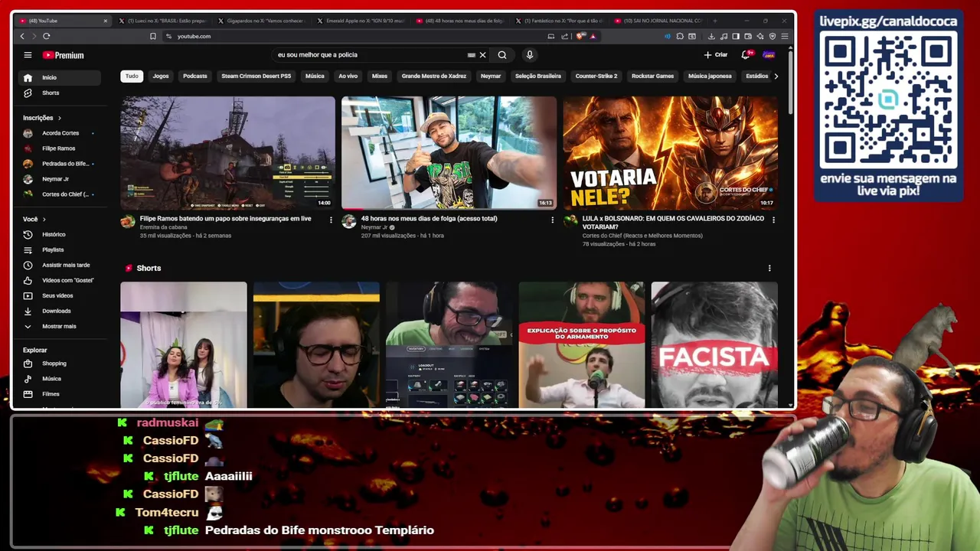Close the active YouTube browser tab

(x=106, y=21)
